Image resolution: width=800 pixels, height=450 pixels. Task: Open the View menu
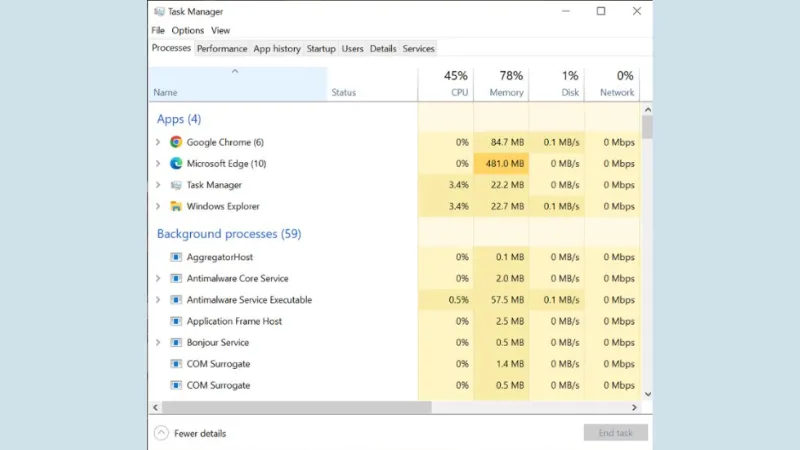coord(220,30)
